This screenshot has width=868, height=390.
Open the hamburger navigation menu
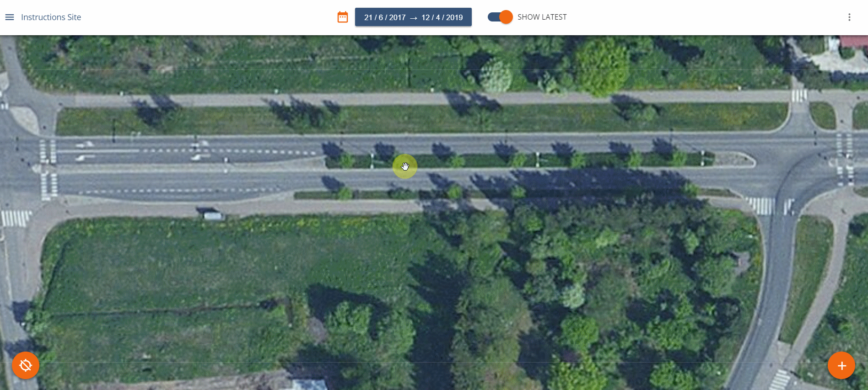tap(10, 17)
